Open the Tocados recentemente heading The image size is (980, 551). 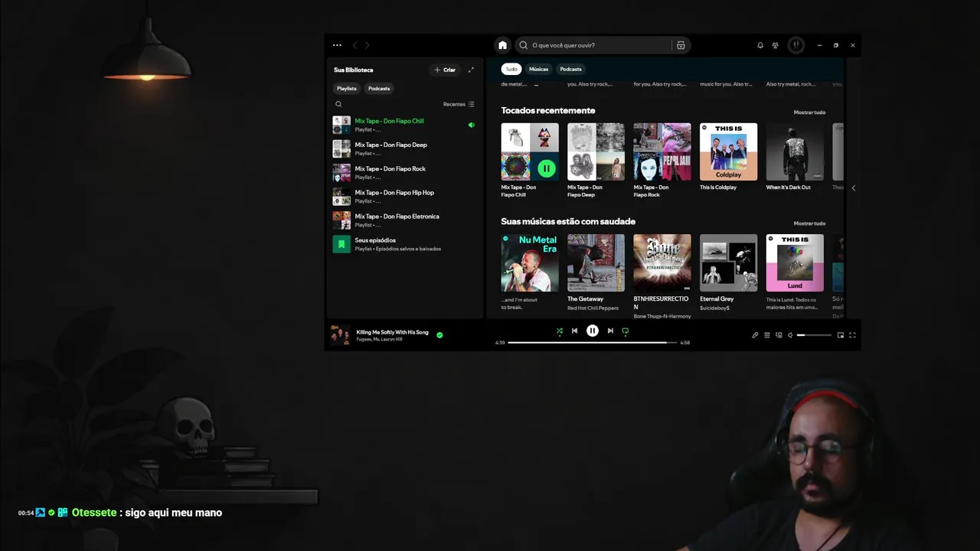(x=548, y=111)
